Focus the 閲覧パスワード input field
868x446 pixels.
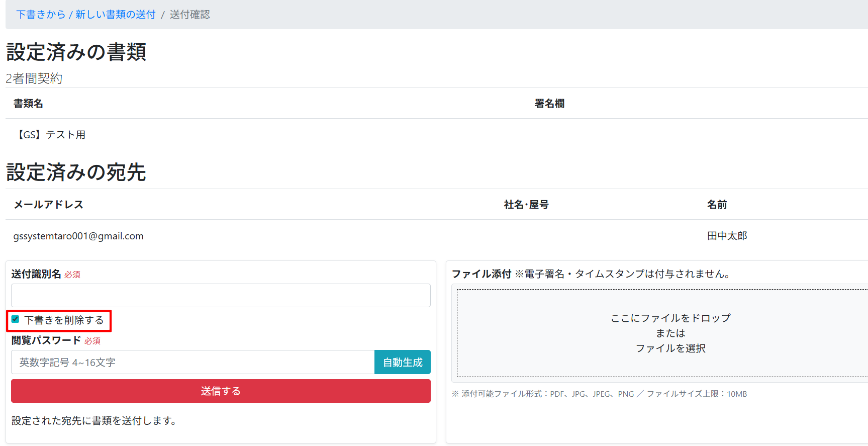pos(192,363)
